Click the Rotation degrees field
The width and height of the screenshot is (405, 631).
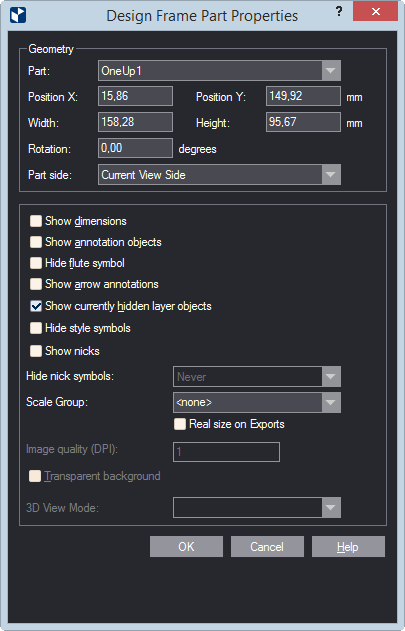[x=135, y=148]
